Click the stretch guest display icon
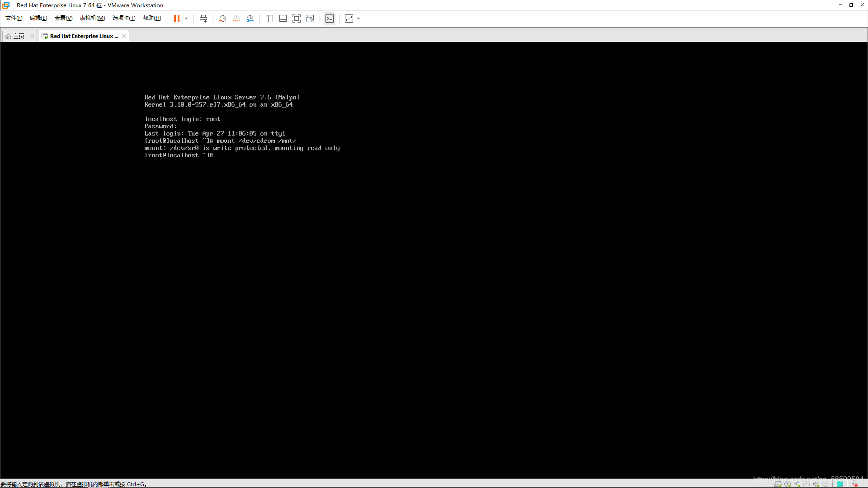This screenshot has width=868, height=488. (349, 19)
